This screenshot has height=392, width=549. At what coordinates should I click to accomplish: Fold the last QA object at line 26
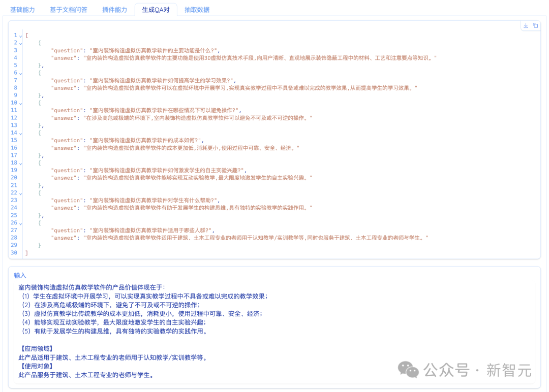pos(21,223)
